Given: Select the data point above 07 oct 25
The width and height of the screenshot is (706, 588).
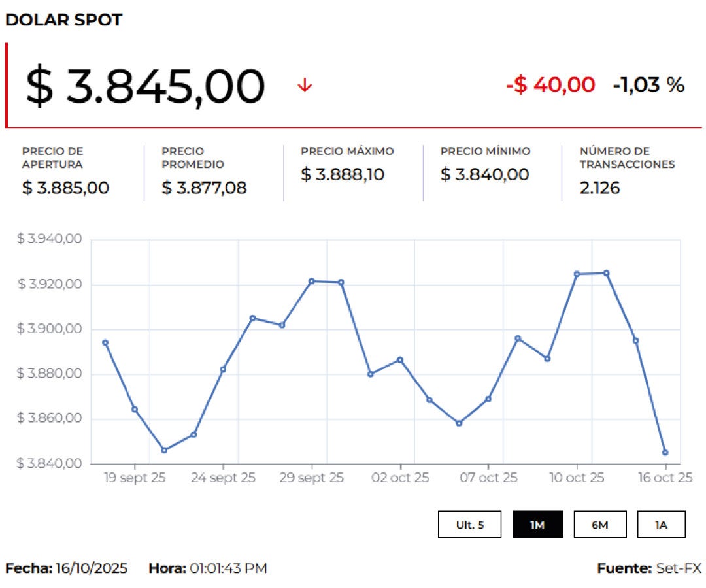Looking at the screenshot, I should pyautogui.click(x=488, y=399).
